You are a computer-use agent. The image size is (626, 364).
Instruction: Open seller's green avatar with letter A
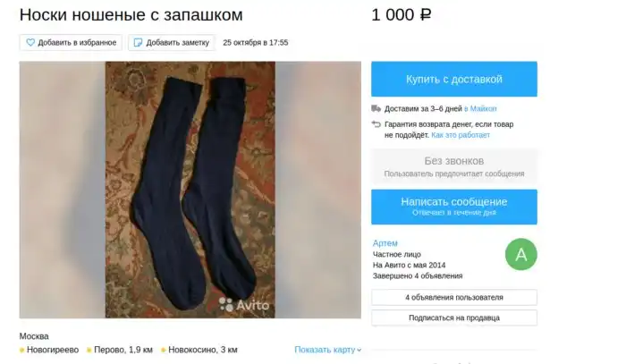[x=521, y=254]
